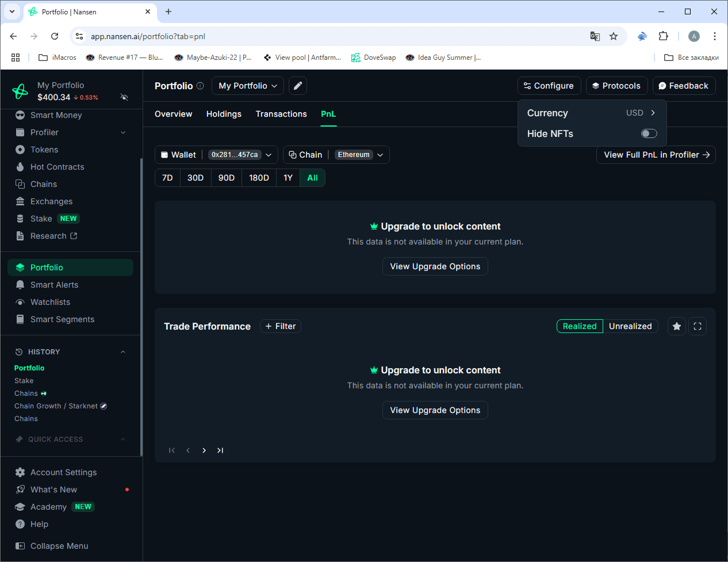728x562 pixels.
Task: Open Currency USD submenu
Action: tap(592, 113)
